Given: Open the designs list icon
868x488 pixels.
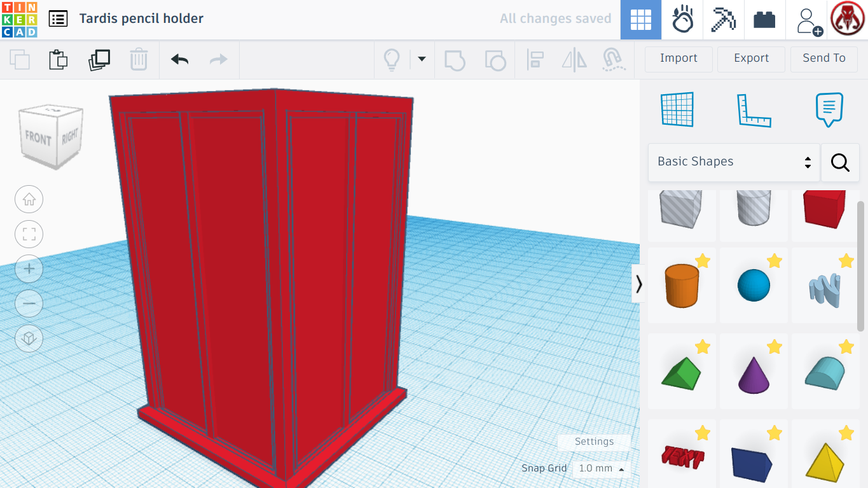Looking at the screenshot, I should (58, 18).
